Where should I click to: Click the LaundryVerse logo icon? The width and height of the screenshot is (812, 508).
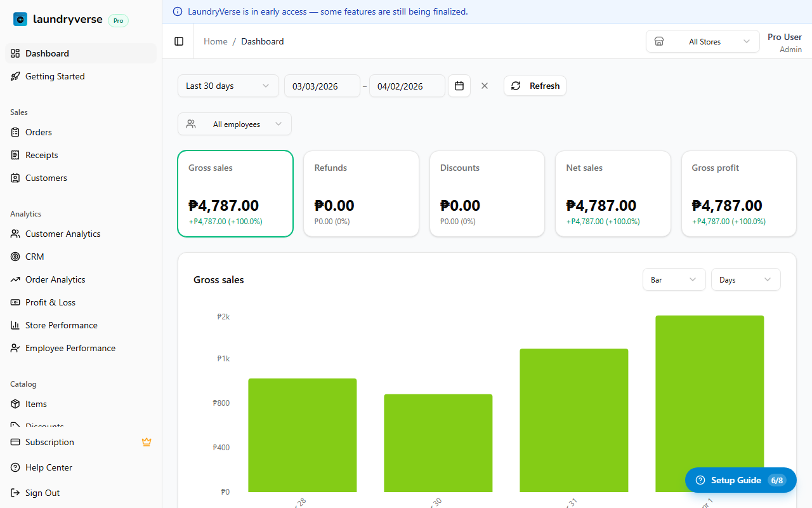[x=20, y=19]
